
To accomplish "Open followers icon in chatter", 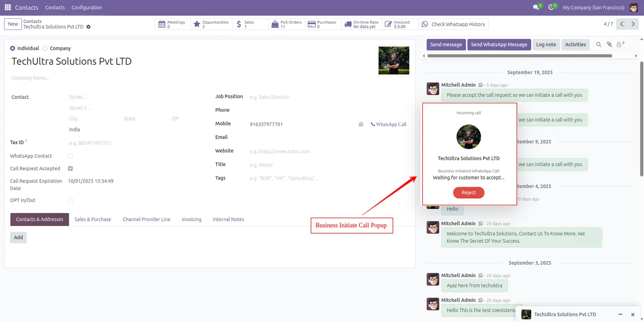I will (x=620, y=44).
